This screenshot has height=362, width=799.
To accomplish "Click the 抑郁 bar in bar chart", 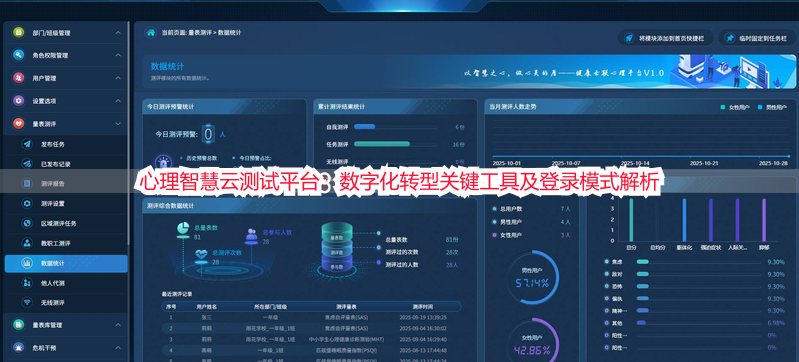I will [764, 220].
